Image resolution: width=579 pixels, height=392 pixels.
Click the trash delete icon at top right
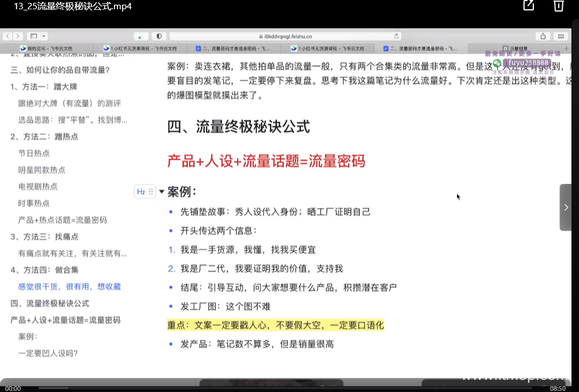pos(558,6)
